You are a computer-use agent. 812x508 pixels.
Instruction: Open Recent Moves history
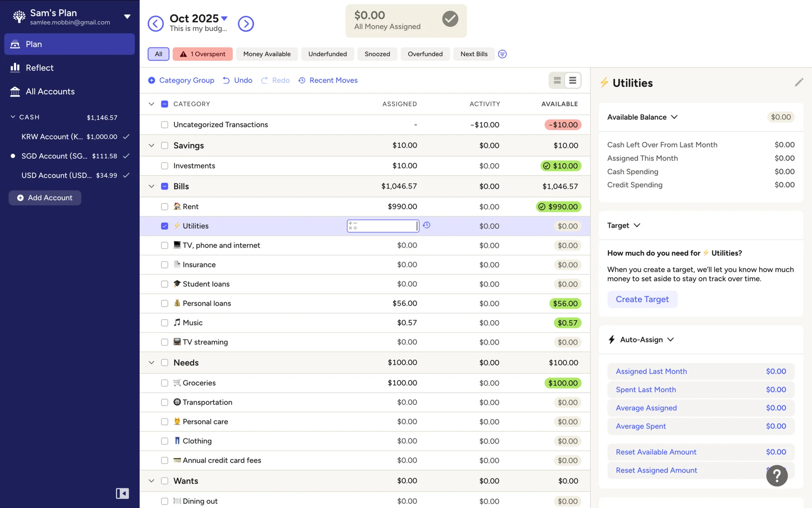[x=328, y=80]
